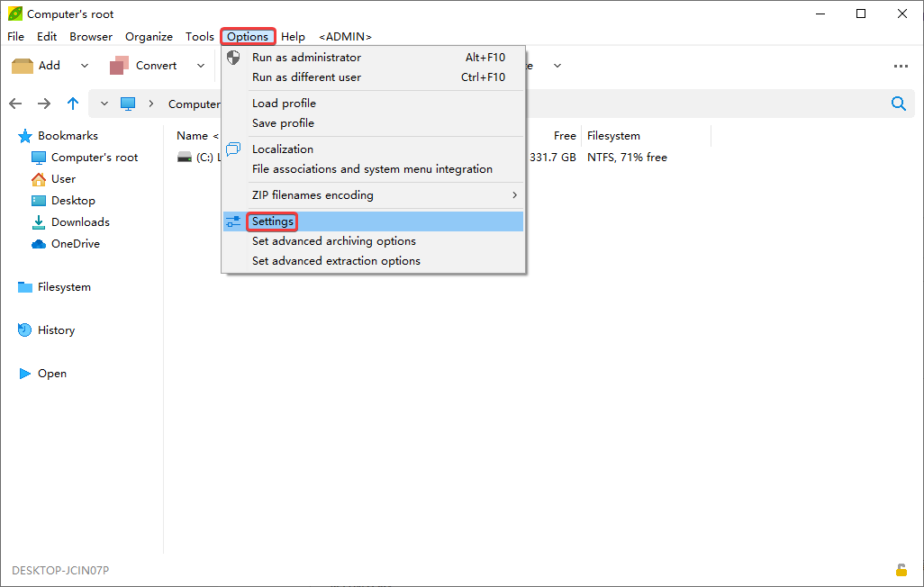Sort by the Filesystem column header
Viewport: 924px width, 587px height.
613,136
